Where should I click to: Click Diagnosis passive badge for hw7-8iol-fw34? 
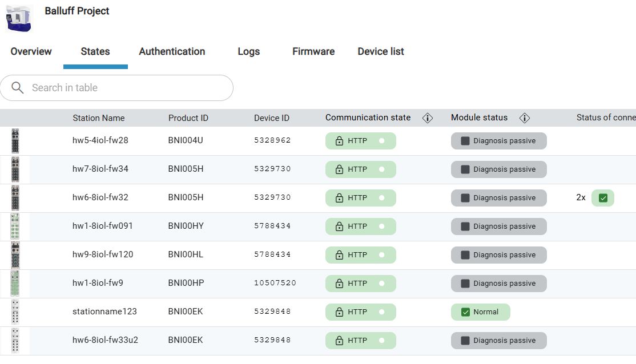pos(498,169)
